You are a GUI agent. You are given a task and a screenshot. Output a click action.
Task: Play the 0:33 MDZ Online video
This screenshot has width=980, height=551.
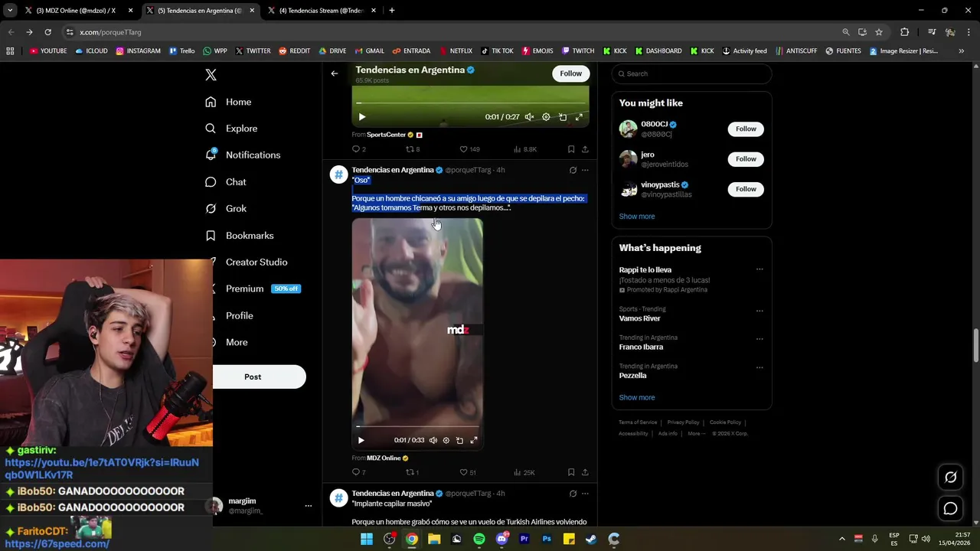(x=361, y=440)
